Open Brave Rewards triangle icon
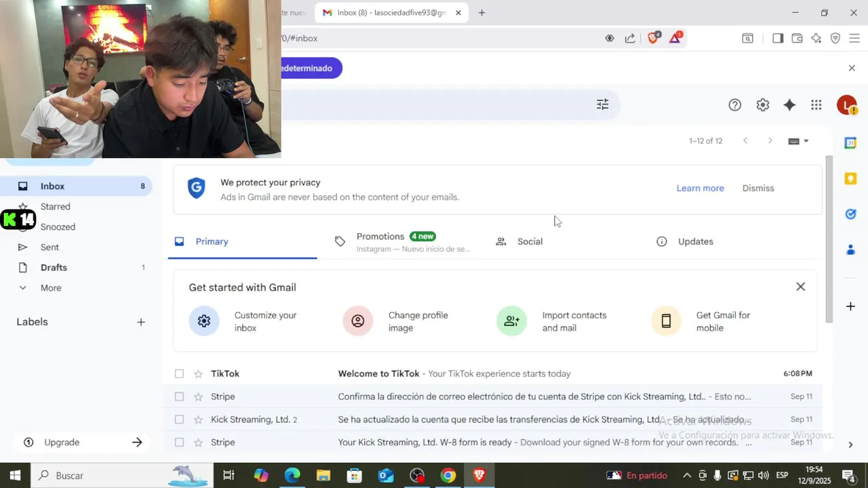This screenshot has height=488, width=868. click(x=675, y=38)
